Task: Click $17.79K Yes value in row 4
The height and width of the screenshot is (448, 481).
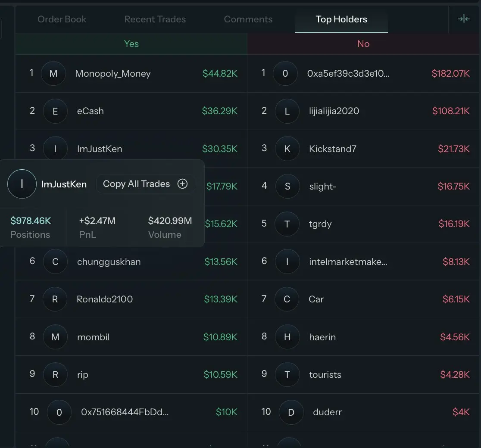Action: click(x=222, y=186)
